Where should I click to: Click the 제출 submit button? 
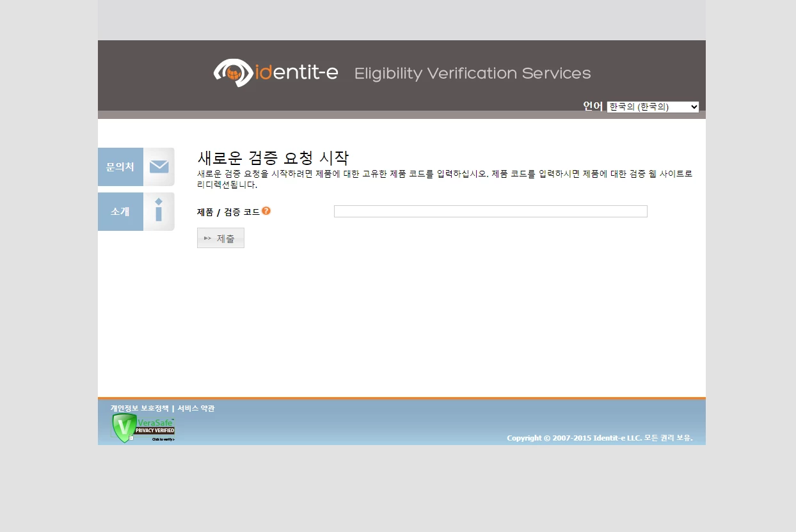tap(221, 238)
